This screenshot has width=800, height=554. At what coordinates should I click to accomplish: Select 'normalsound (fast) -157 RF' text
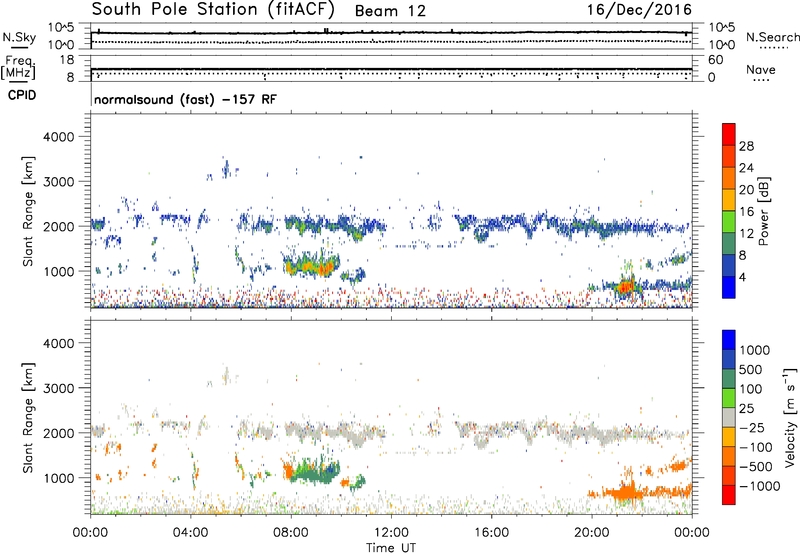click(185, 99)
